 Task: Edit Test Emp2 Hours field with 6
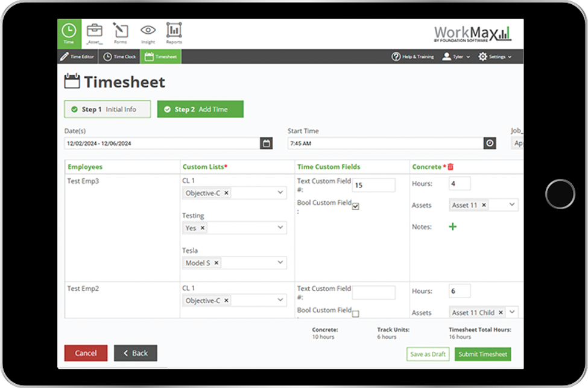(460, 291)
